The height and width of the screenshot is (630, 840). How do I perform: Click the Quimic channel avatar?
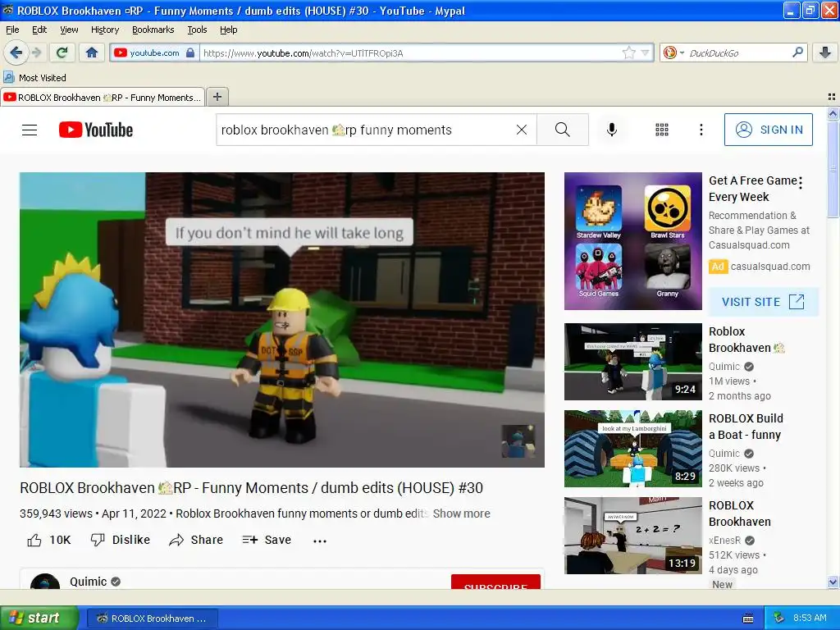click(x=45, y=582)
